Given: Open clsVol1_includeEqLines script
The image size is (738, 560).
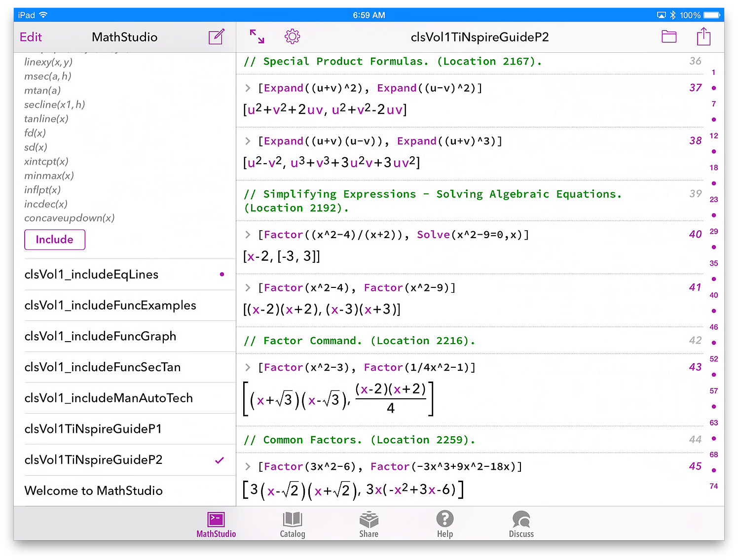Looking at the screenshot, I should tap(91, 275).
